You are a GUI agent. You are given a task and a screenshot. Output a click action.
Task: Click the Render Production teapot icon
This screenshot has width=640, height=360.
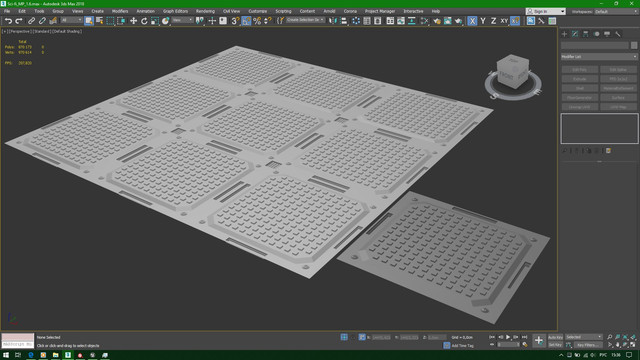coord(458,21)
